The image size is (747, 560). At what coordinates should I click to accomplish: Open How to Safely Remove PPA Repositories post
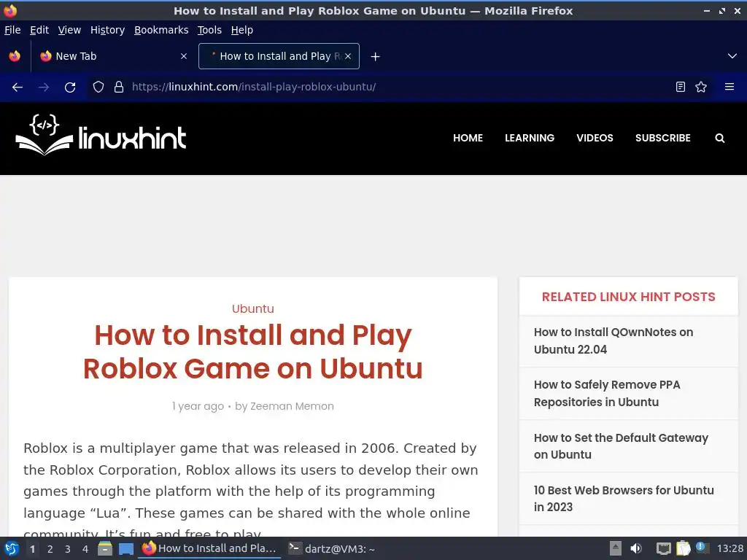607,393
